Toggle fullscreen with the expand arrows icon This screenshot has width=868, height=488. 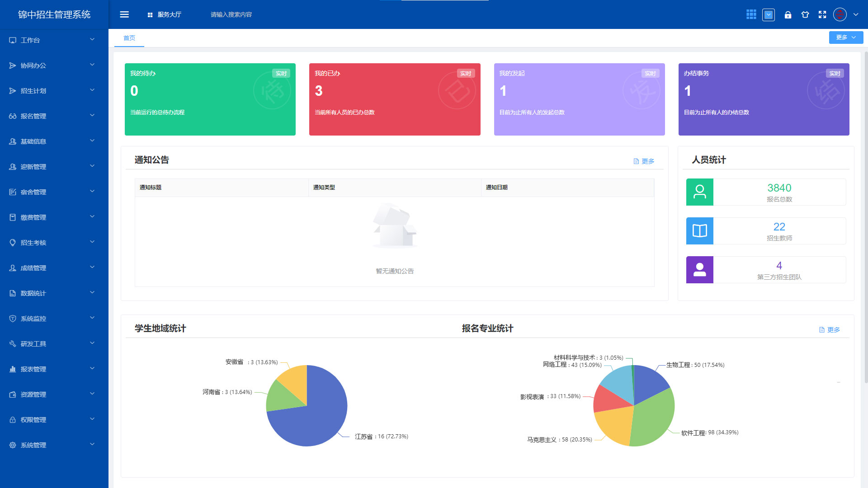pyautogui.click(x=822, y=15)
